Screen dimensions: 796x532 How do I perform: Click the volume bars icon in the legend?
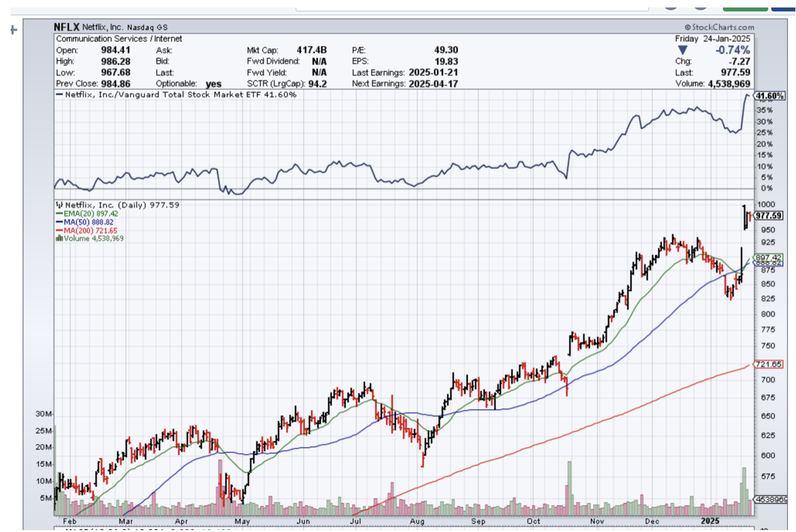(59, 238)
